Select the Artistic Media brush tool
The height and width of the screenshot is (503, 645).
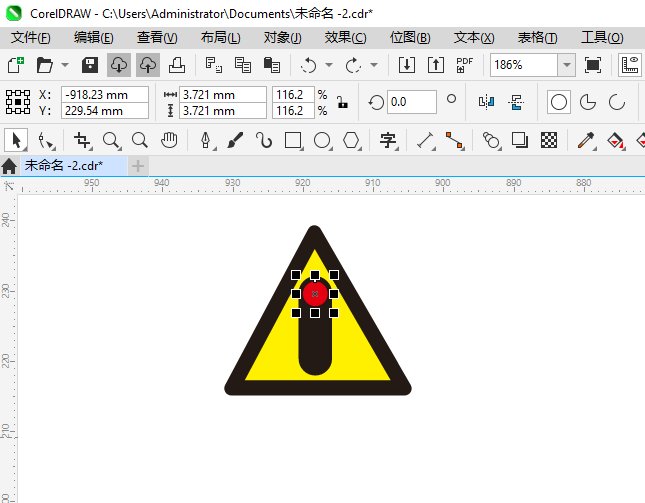click(235, 140)
